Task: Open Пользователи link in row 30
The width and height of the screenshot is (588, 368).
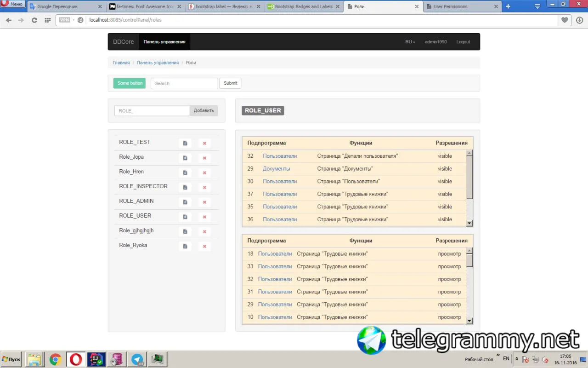Action: (280, 181)
